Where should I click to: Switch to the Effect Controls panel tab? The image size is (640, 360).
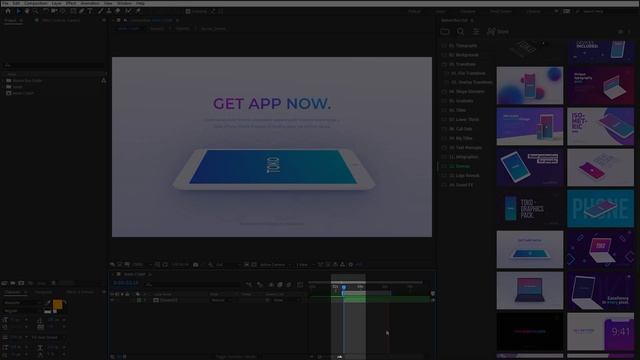pyautogui.click(x=60, y=20)
